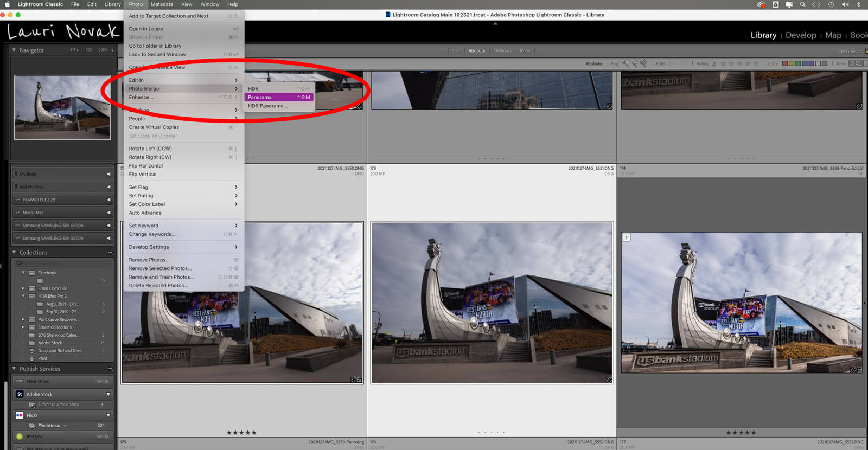This screenshot has height=450, width=868.
Task: Toggle the Metadata filter option
Action: pos(502,51)
